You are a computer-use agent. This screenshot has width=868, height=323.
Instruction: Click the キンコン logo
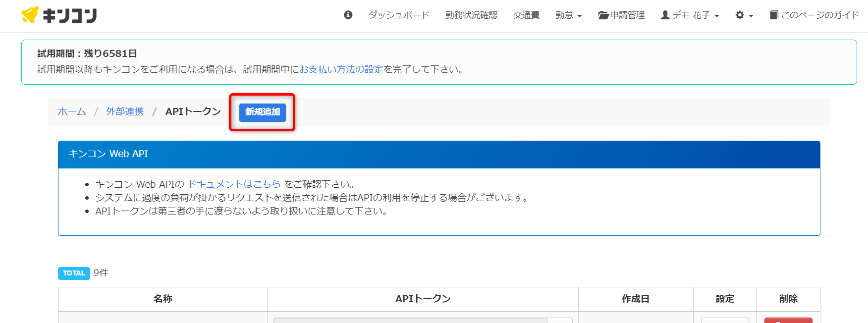(59, 15)
